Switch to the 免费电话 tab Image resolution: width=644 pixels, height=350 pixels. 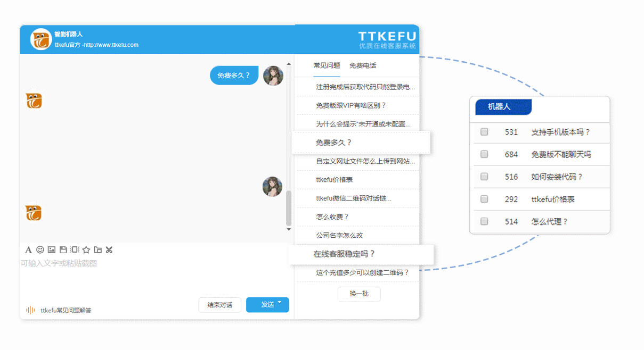point(363,65)
